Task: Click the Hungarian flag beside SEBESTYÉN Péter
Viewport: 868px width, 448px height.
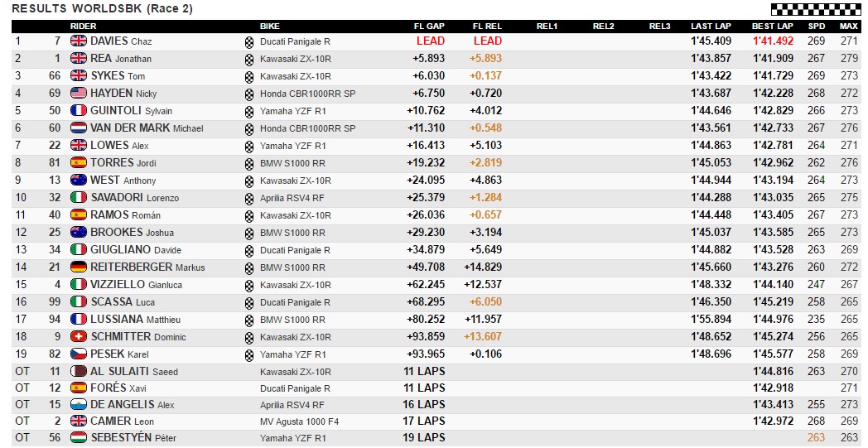Action: tap(79, 437)
